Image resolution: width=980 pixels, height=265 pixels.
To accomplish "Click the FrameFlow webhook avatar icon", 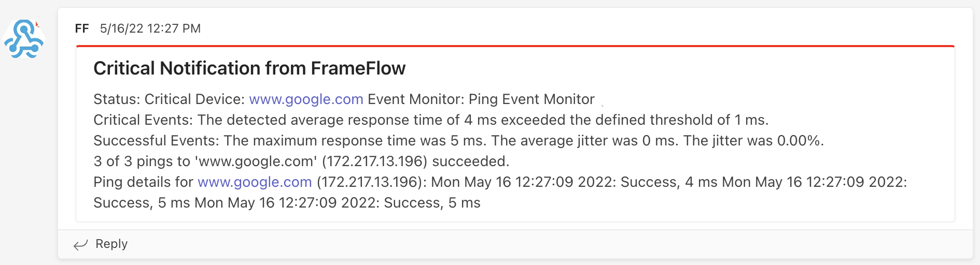I will coord(24,39).
